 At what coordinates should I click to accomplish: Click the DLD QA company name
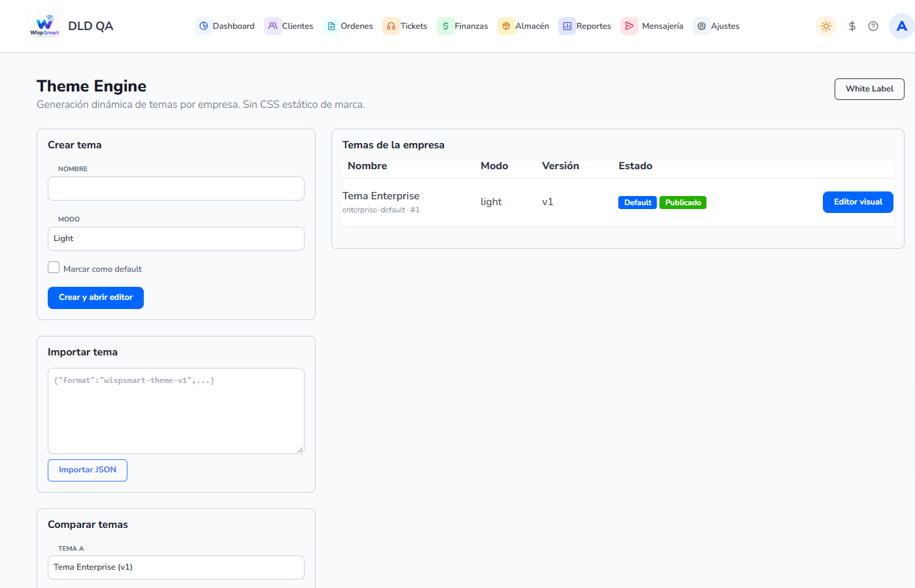coord(91,26)
